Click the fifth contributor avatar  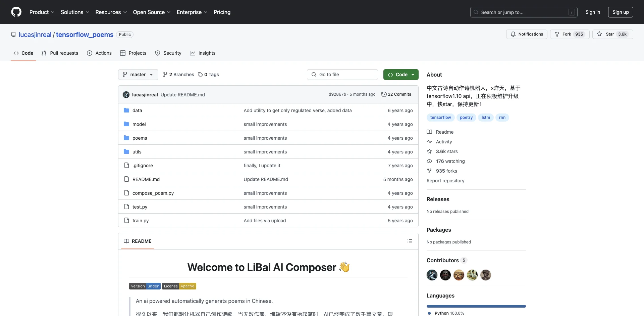[x=486, y=275]
